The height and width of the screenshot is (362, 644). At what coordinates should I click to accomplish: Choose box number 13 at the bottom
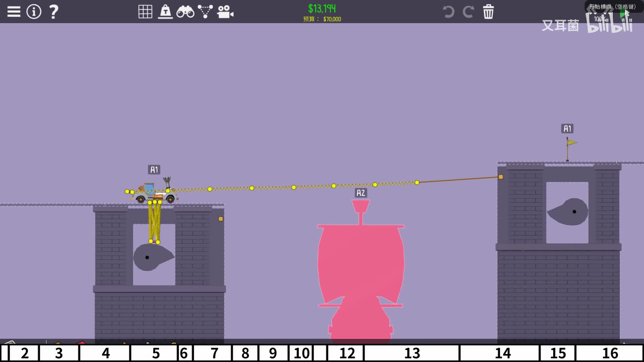click(412, 353)
